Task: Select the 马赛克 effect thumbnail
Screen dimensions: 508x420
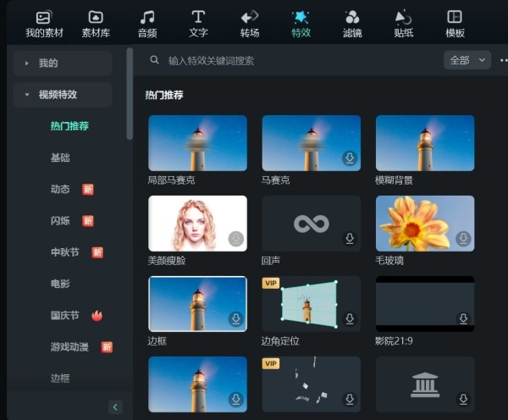Action: click(x=312, y=143)
